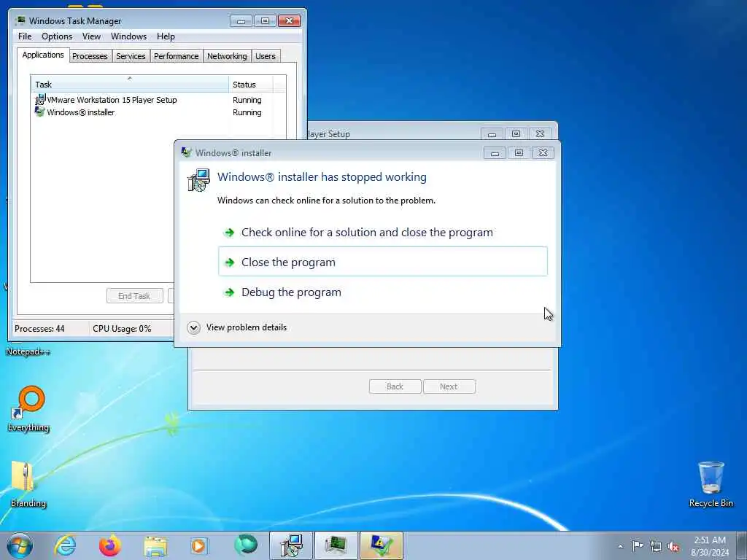Click Back button in Player Setup window
This screenshot has height=560, width=747.
(x=395, y=386)
